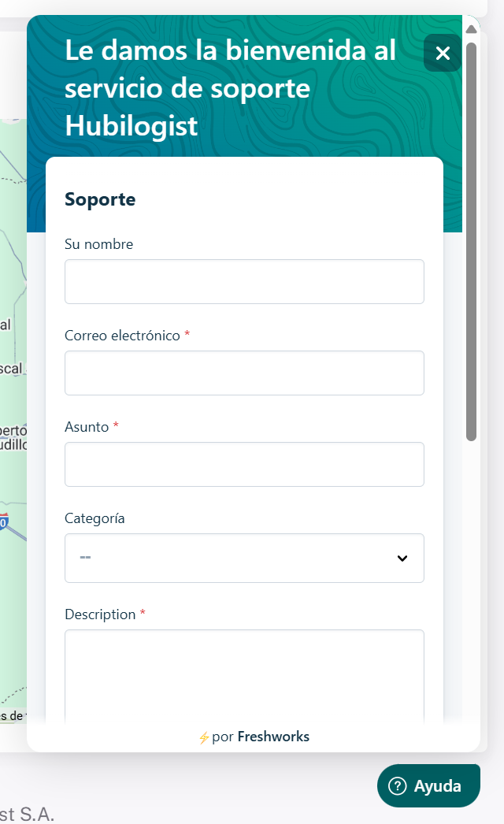
Task: Click inside the Description text area
Action: tap(244, 674)
